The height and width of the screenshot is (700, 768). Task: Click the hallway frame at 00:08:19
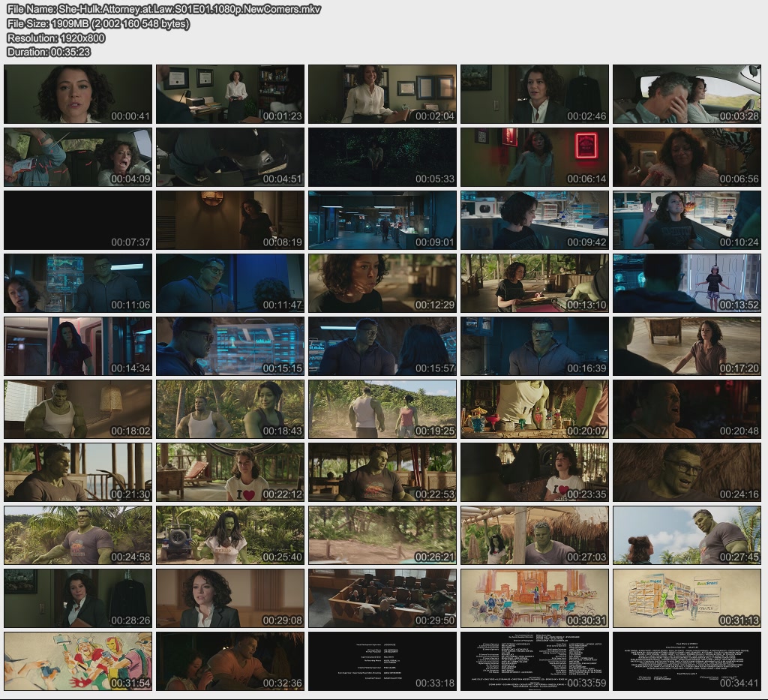230,221
